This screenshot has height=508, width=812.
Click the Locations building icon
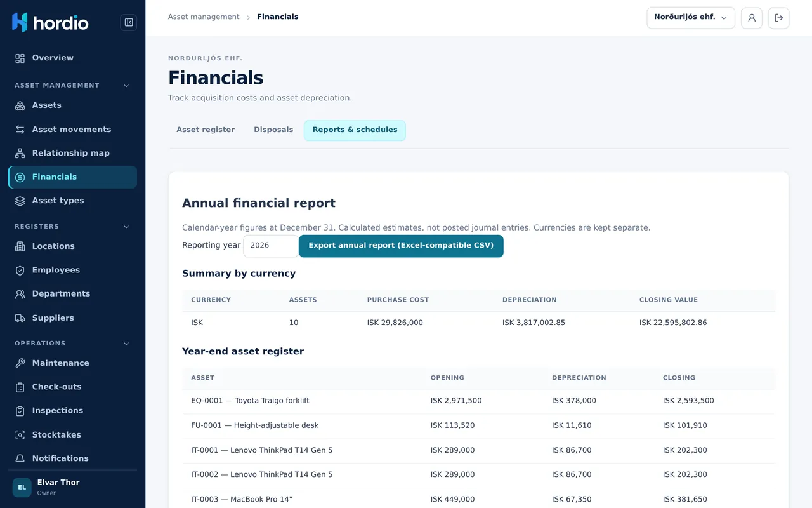pos(20,246)
